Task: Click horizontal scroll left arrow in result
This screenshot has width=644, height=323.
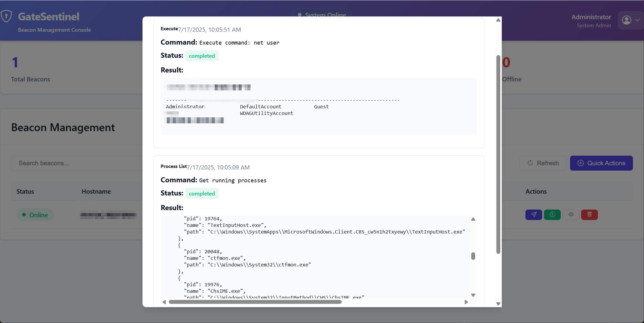Action: pyautogui.click(x=164, y=302)
